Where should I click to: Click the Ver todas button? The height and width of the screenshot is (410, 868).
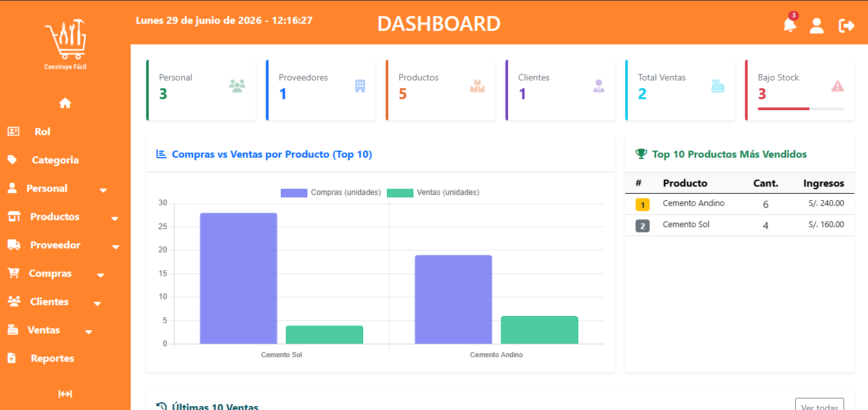coord(820,404)
